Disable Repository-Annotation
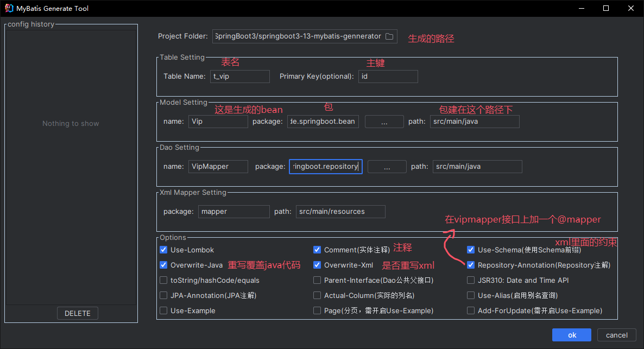Screen dimensions: 644x349 click(471, 265)
